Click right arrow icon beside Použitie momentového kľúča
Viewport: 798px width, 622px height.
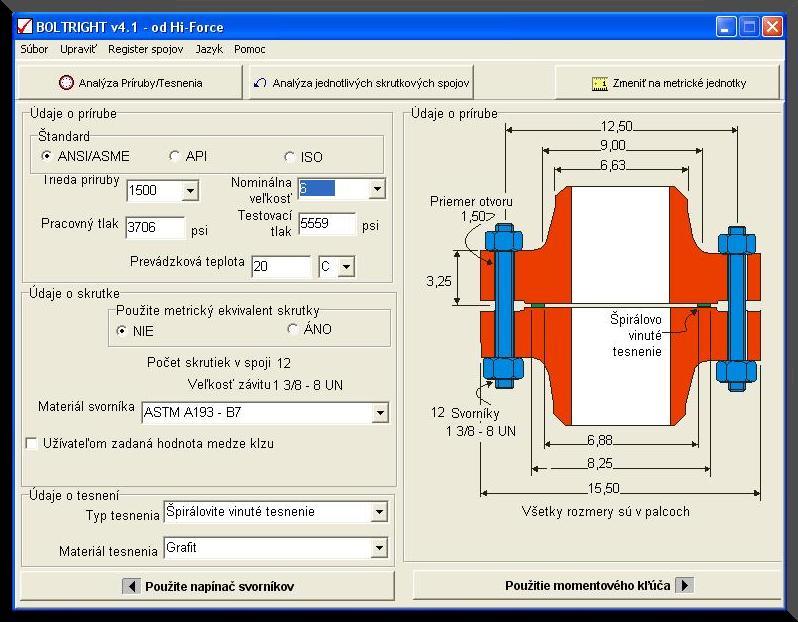pyautogui.click(x=684, y=586)
